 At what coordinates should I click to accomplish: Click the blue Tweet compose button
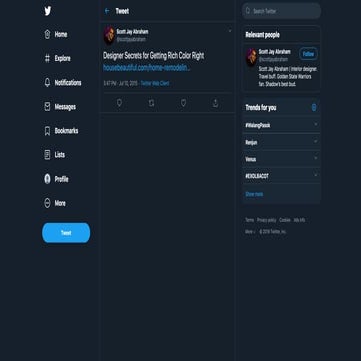click(x=66, y=233)
